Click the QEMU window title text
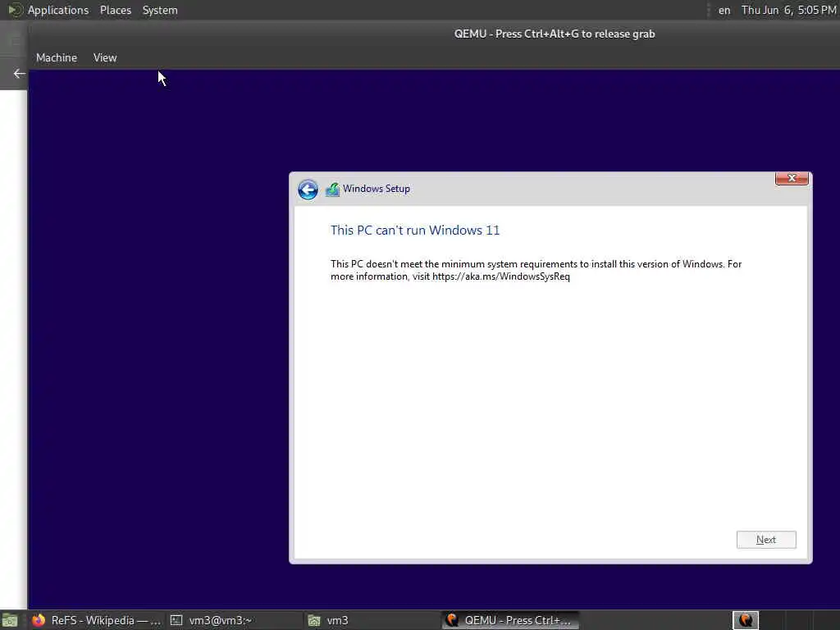Screen dimensions: 840x630 click(555, 34)
